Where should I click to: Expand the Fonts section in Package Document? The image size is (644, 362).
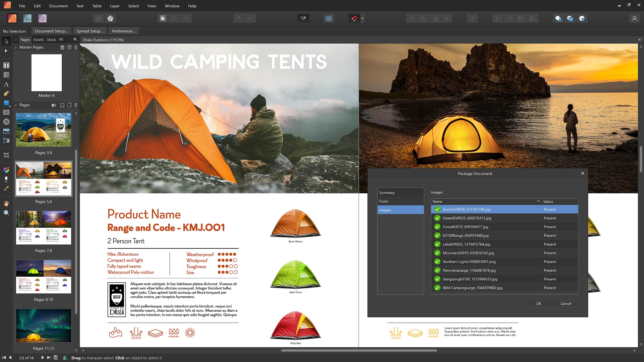(x=383, y=201)
